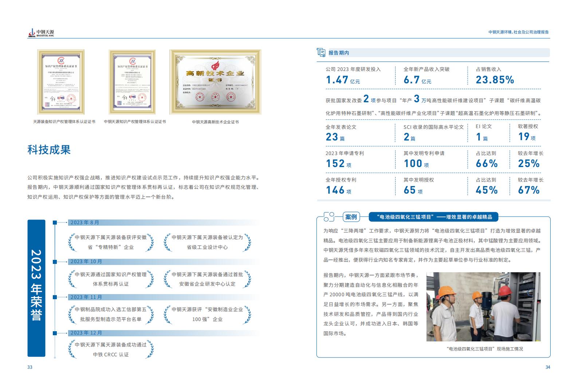This screenshot has height=392, width=578.
Task: Select the square marker beside 2023年10月
Action: (x=55, y=262)
